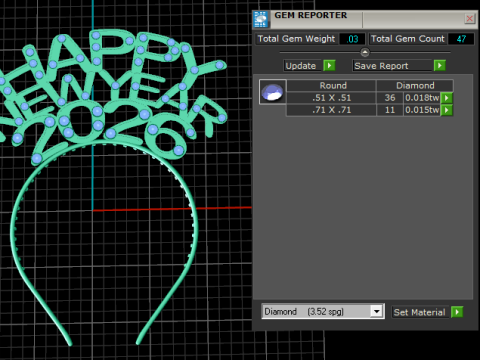Click the green arrow beside Save Report
The width and height of the screenshot is (480, 360).
click(440, 66)
